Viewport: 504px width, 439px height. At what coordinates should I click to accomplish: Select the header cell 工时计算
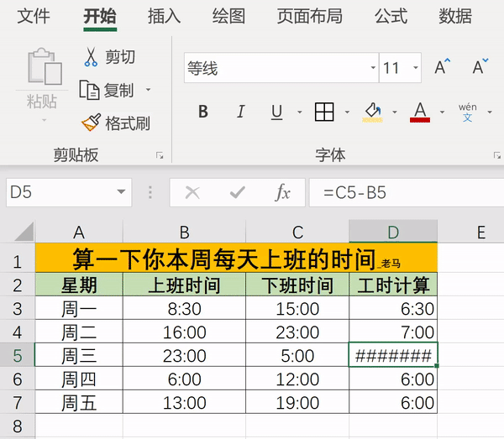tap(393, 285)
